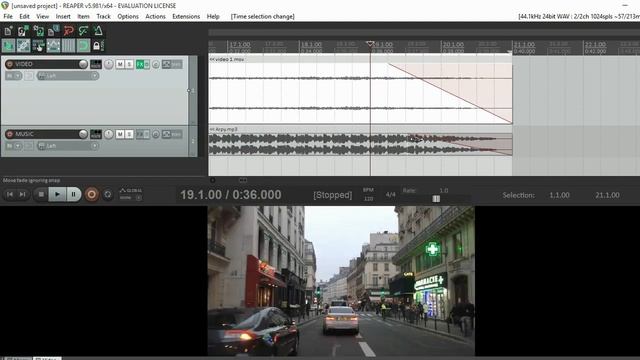The width and height of the screenshot is (640, 360).
Task: Click VIDEO track pan knob
Action: click(109, 64)
